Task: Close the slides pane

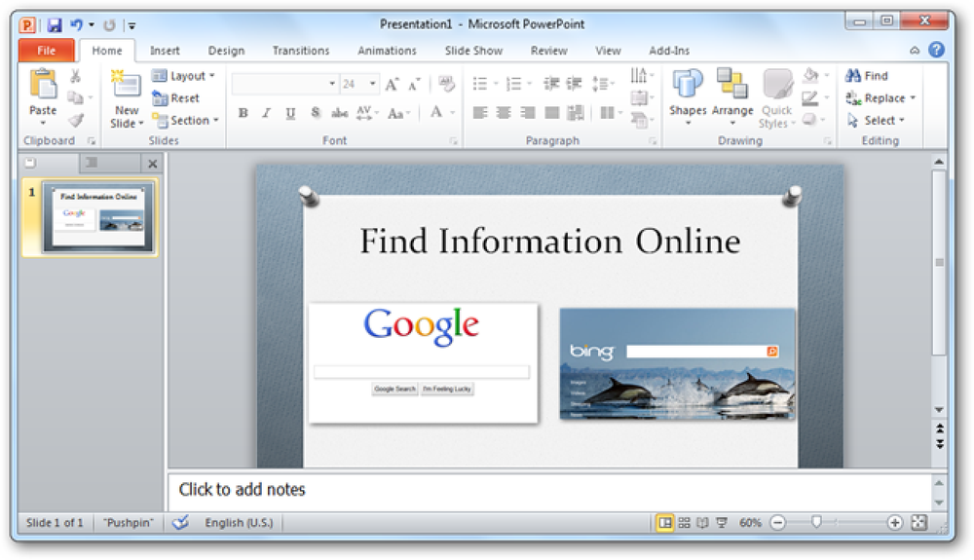Action: tap(152, 164)
